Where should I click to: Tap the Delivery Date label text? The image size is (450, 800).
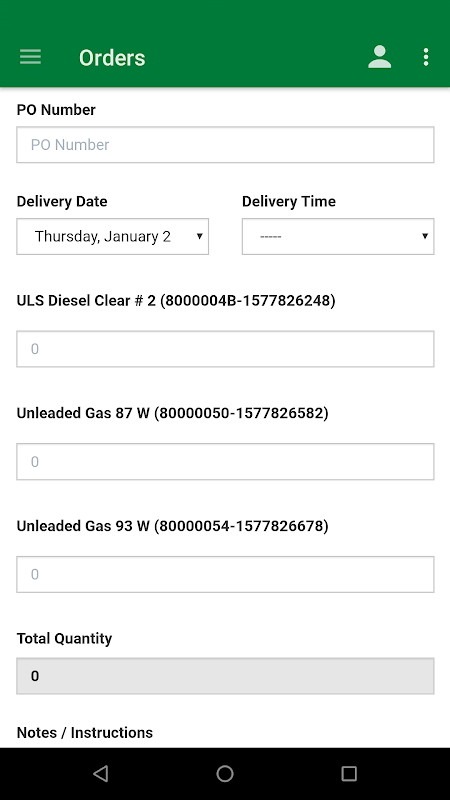(62, 202)
